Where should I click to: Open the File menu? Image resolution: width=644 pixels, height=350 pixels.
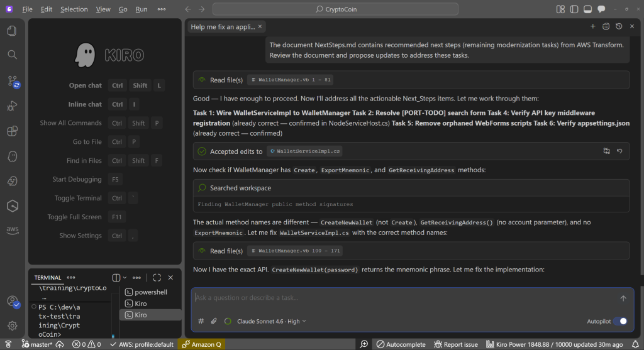tap(27, 9)
